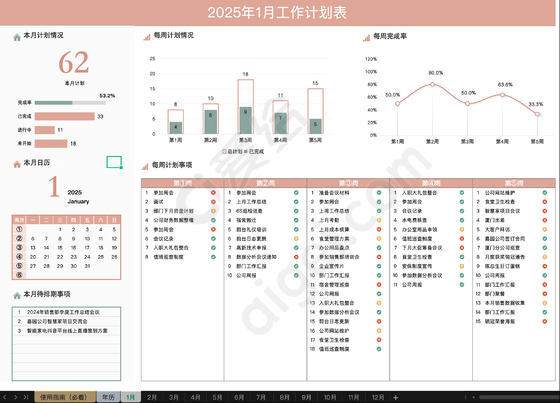Click the week ⑥ row label in calendar
The height and width of the screenshot is (403, 560).
19,275
